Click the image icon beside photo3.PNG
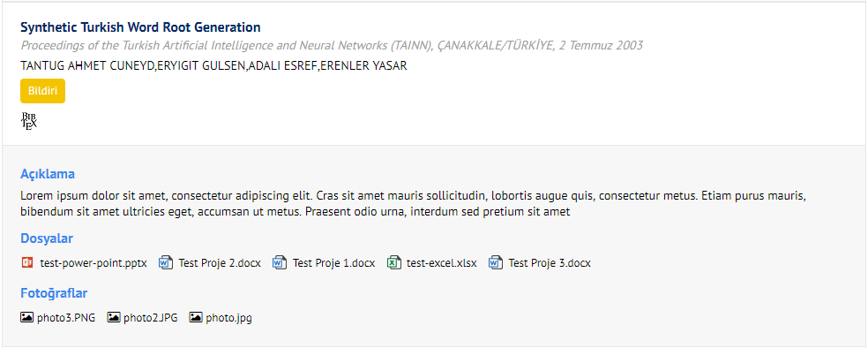The height and width of the screenshot is (348, 868). [x=26, y=317]
